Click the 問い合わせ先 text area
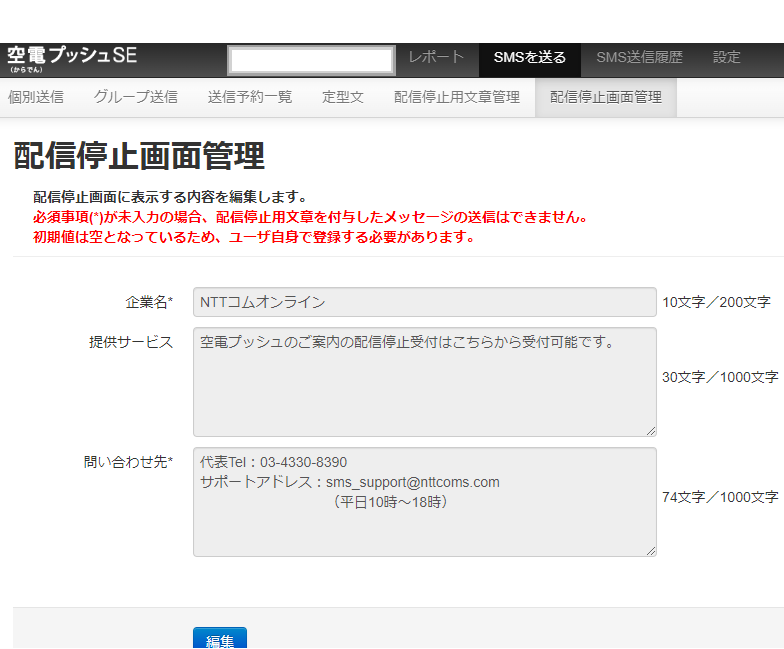This screenshot has width=784, height=649. pos(424,502)
